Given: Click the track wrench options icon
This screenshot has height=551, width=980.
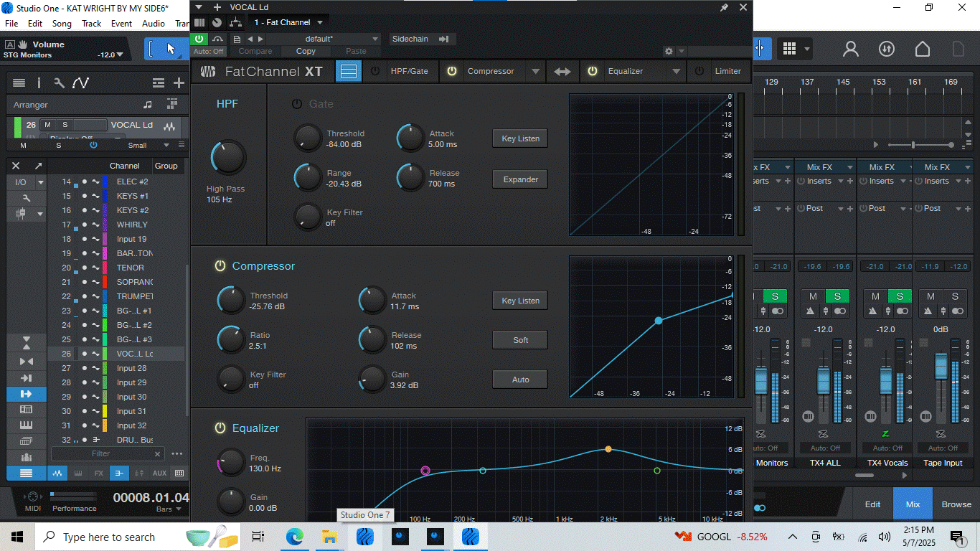Looking at the screenshot, I should [x=59, y=83].
